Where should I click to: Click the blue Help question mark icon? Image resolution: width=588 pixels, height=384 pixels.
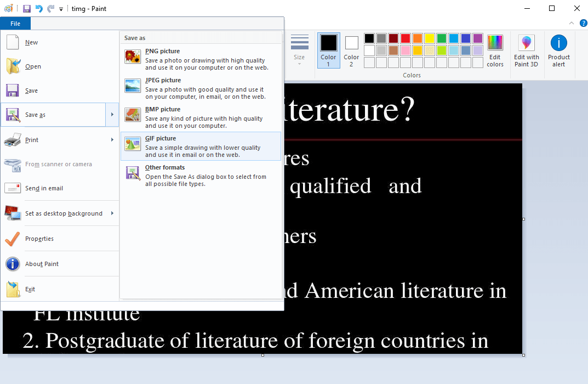(x=584, y=23)
